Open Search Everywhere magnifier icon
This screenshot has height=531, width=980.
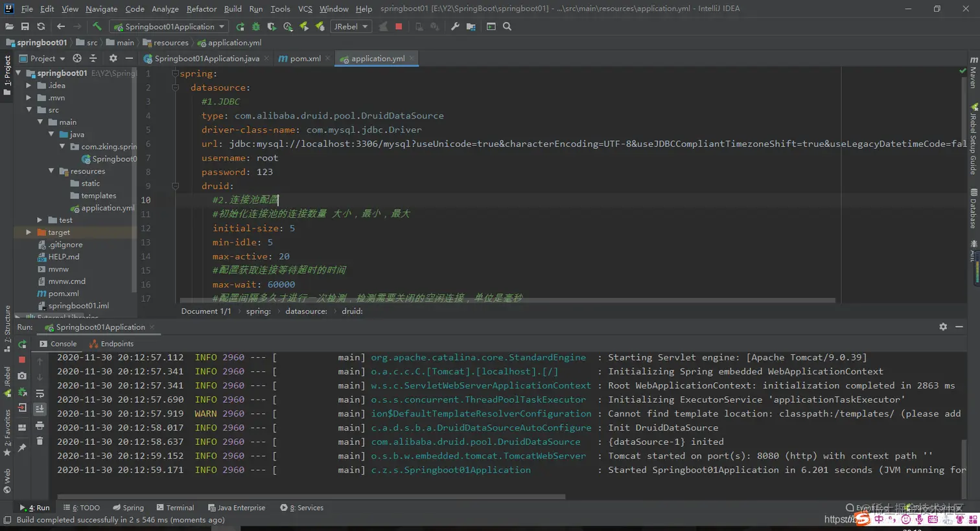click(x=507, y=27)
